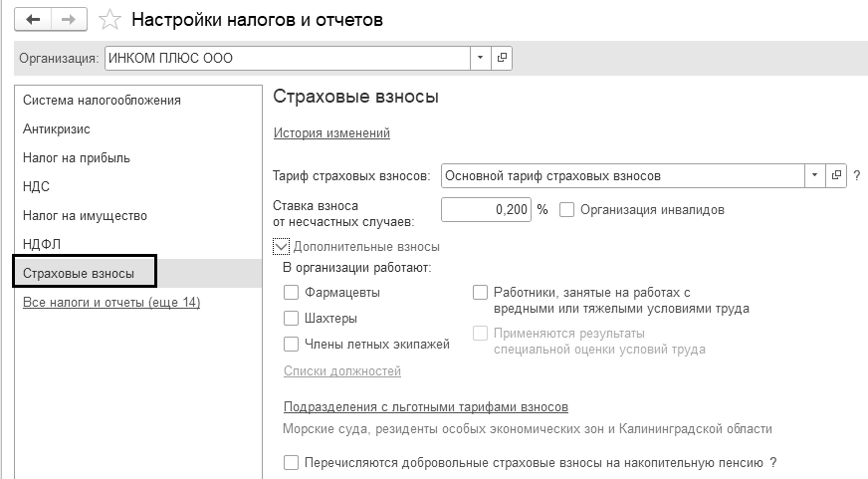
Task: Expand the Тариф страховых взносов dropdown
Action: [x=815, y=176]
